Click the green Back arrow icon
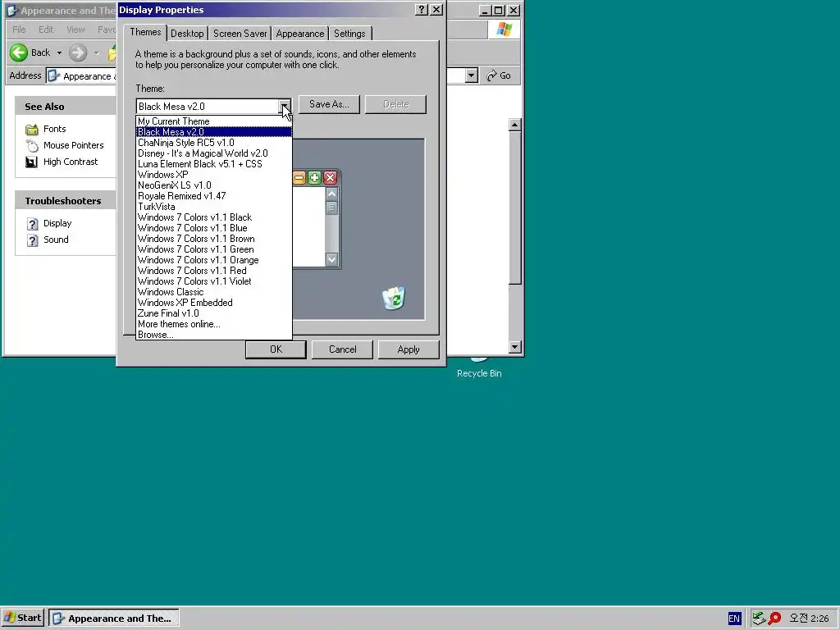This screenshot has height=630, width=840. [19, 52]
